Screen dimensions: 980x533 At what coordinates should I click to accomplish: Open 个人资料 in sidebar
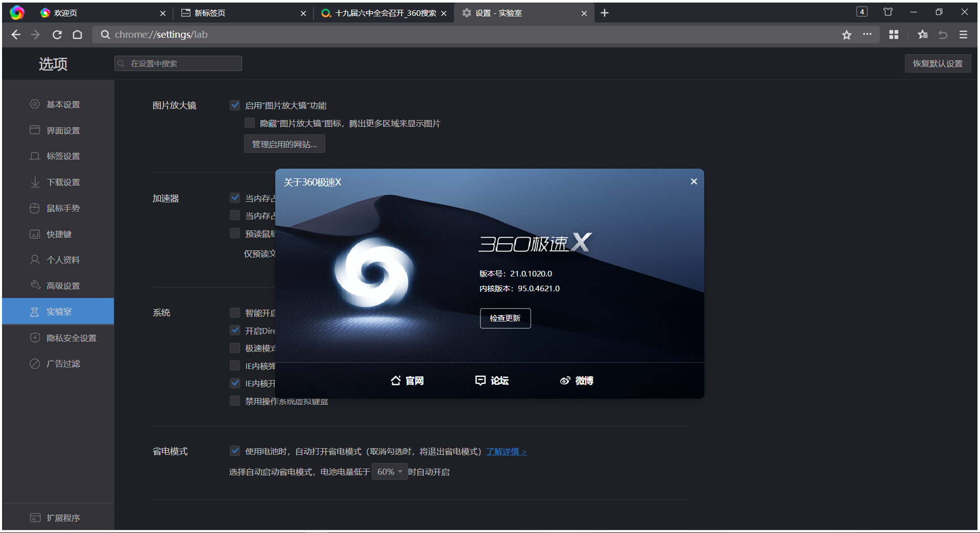(58, 260)
